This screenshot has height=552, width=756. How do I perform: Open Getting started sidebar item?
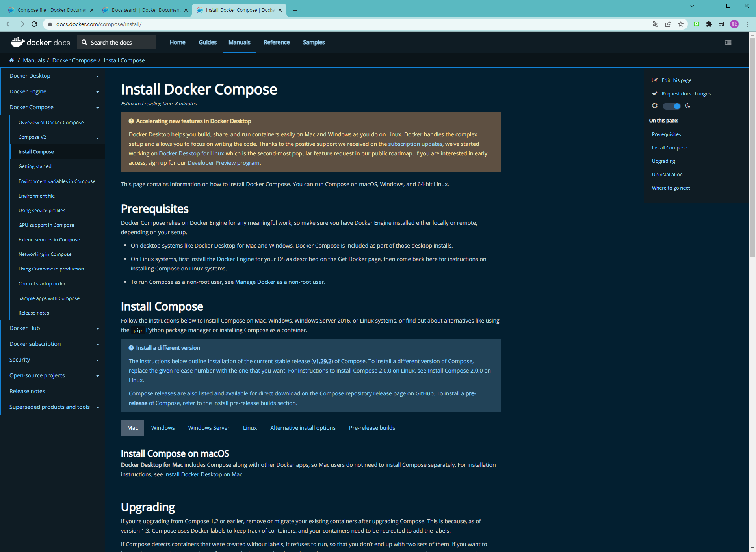point(35,166)
